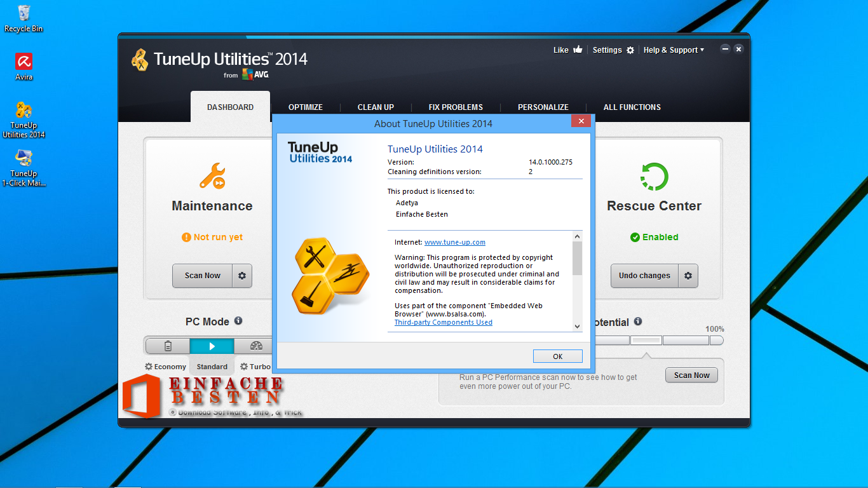
Task: Click the gear icon beside Undo changes
Action: 688,276
